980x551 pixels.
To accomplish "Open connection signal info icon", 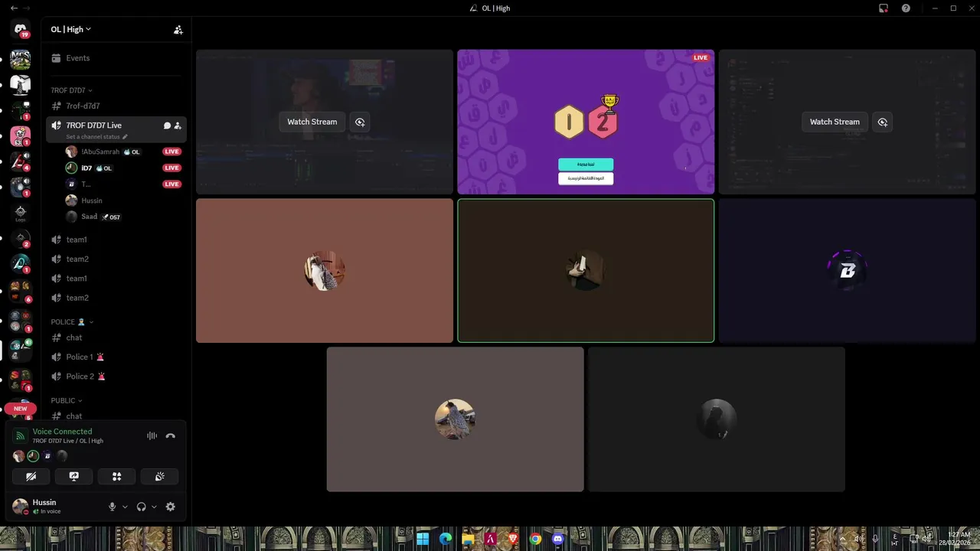I will pyautogui.click(x=21, y=436).
